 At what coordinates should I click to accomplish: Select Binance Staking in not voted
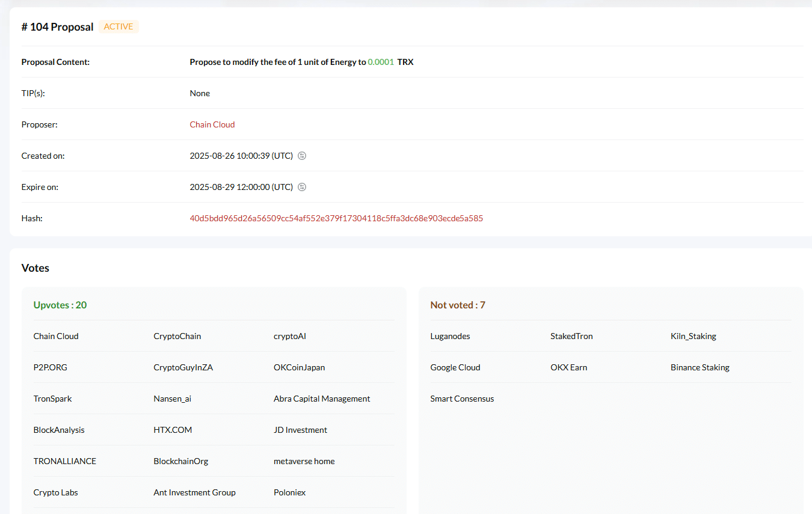(700, 367)
